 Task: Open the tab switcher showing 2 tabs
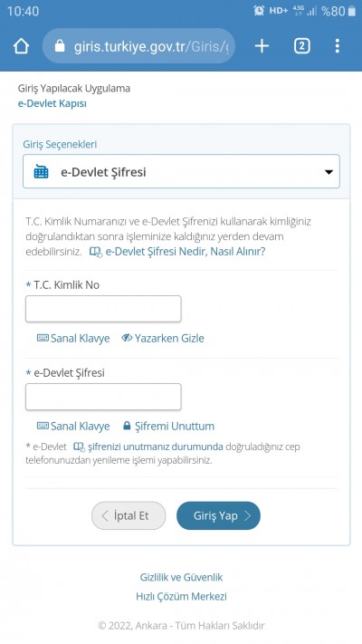click(x=301, y=46)
